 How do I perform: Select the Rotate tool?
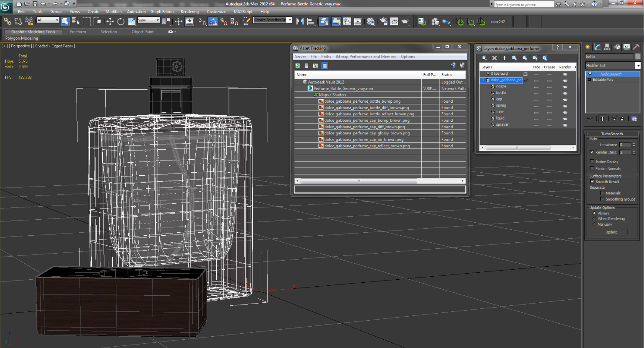pyautogui.click(x=121, y=21)
